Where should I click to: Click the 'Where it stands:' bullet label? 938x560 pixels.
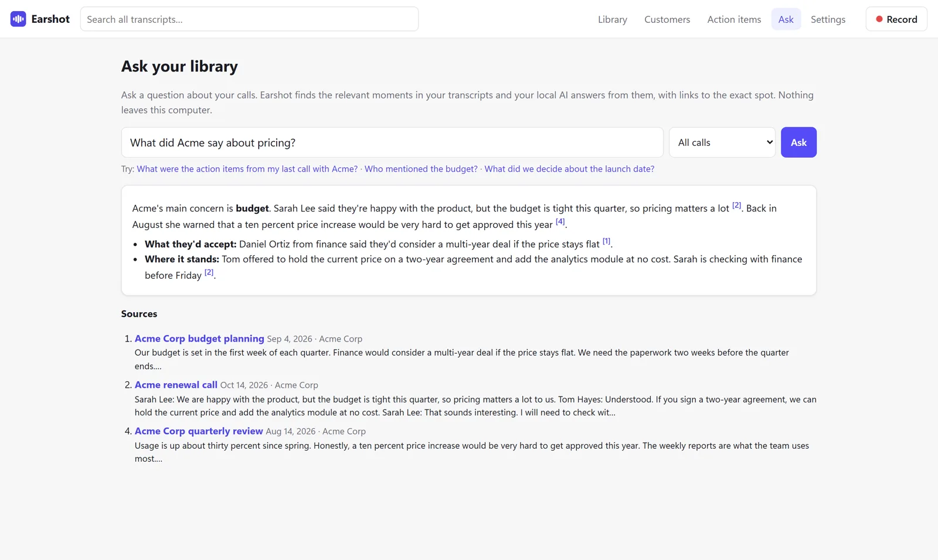(182, 259)
